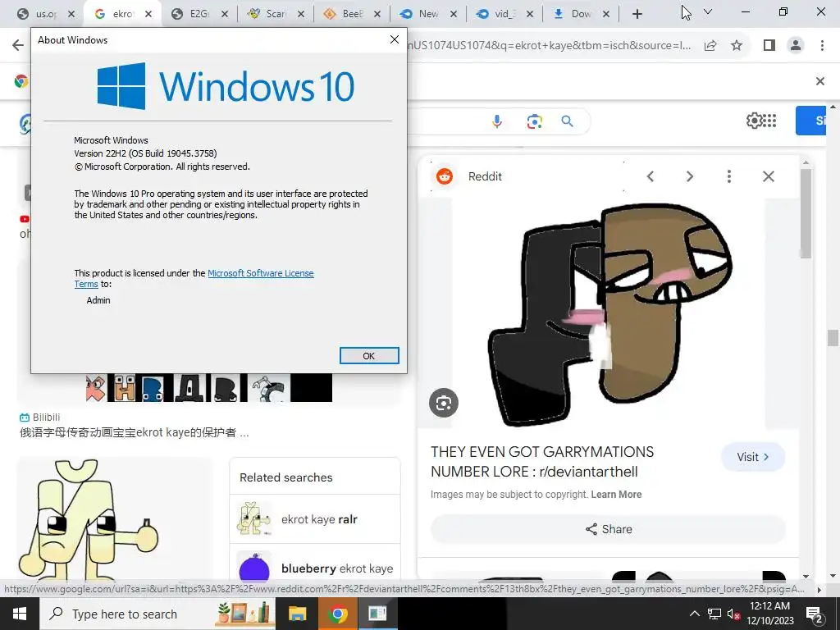Go back with the browser back arrow
The image size is (840, 630).
(18, 45)
